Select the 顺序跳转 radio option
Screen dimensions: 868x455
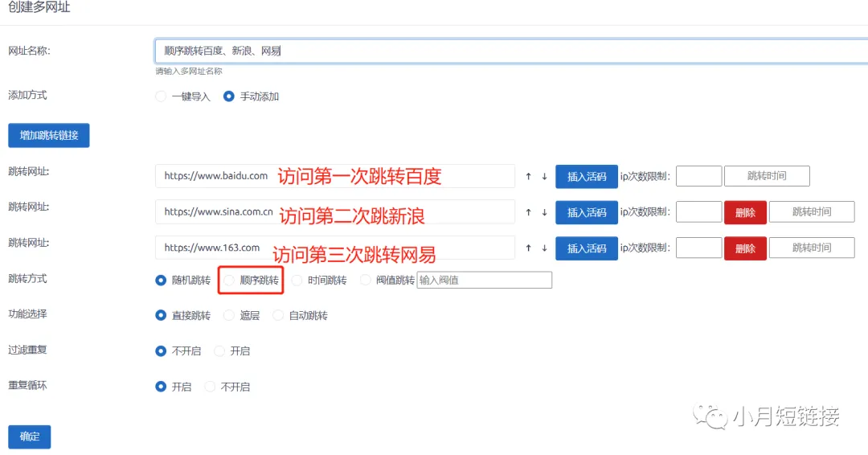click(x=230, y=281)
